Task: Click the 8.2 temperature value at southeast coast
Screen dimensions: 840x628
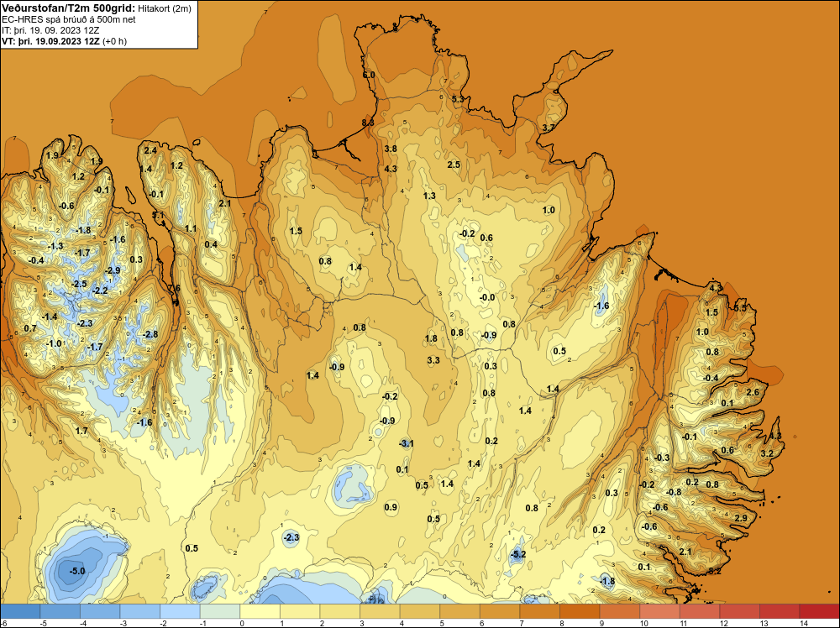Action: [715, 571]
